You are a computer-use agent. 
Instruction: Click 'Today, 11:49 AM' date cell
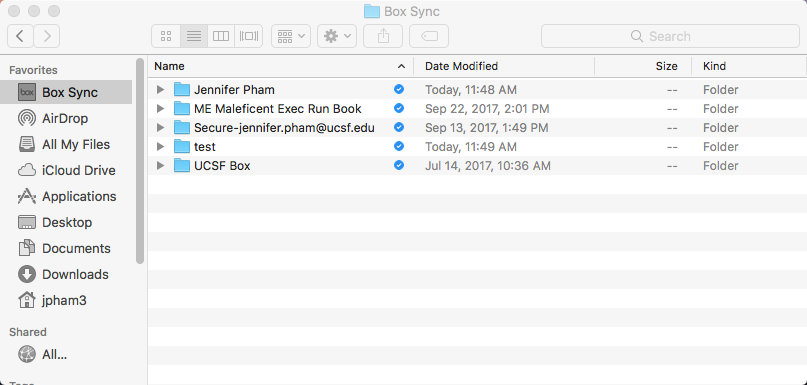pos(471,147)
